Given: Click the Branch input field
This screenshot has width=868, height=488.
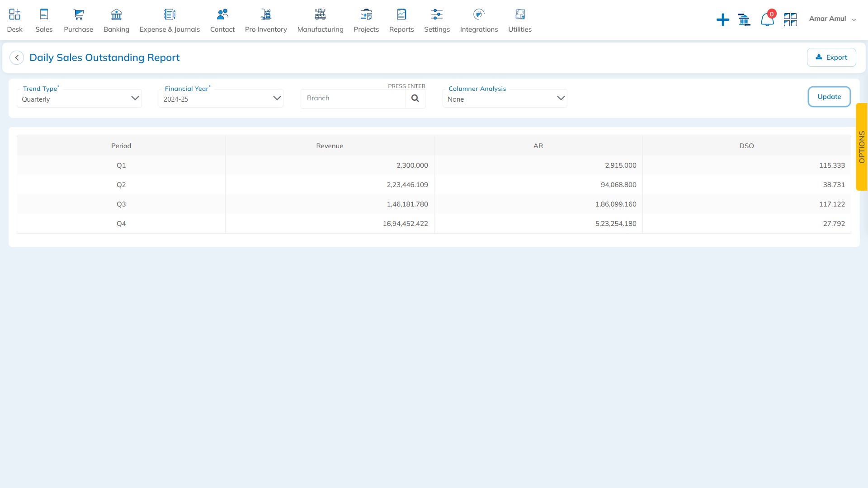Looking at the screenshot, I should pyautogui.click(x=353, y=99).
